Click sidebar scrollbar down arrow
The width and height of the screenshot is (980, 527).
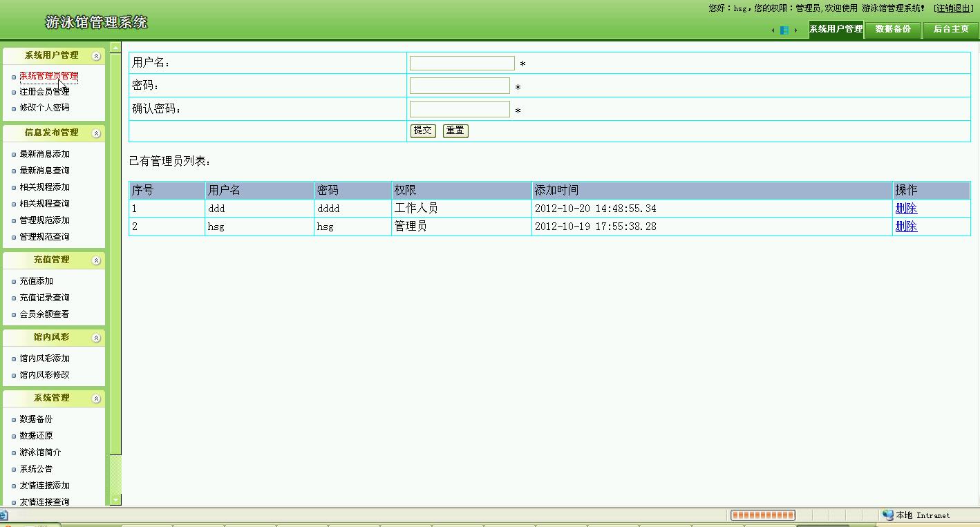[x=115, y=499]
